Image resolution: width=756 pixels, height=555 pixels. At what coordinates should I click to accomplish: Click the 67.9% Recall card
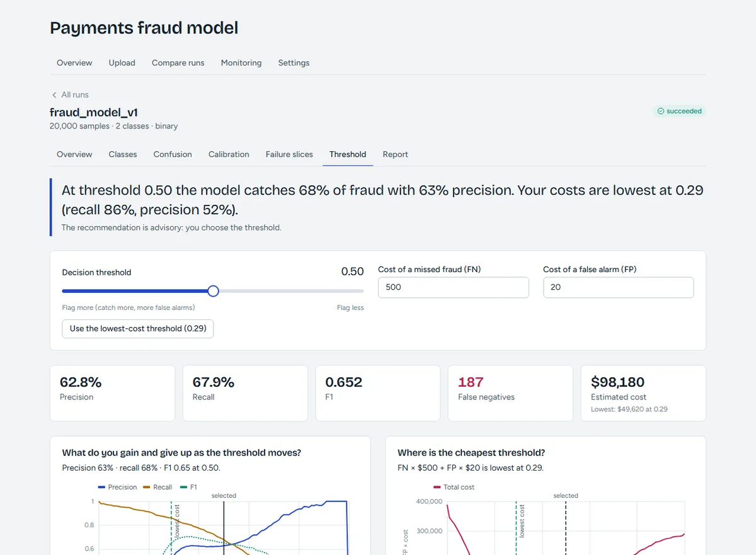pyautogui.click(x=245, y=393)
